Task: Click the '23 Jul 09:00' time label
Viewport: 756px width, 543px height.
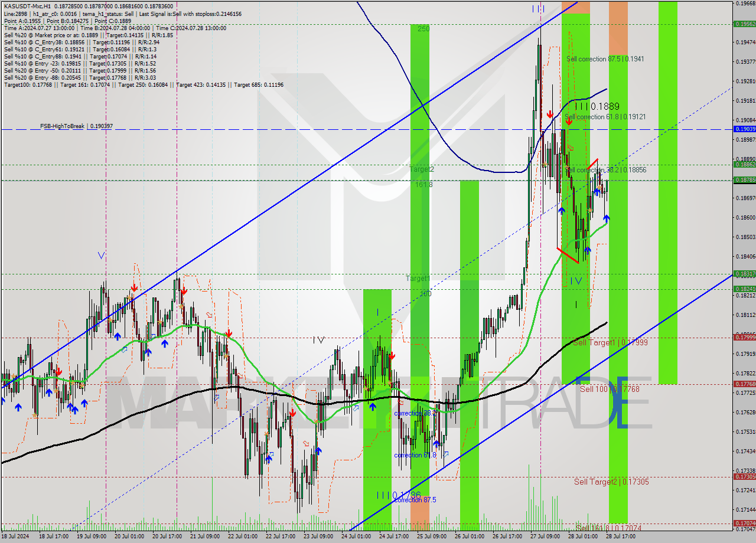Action: point(318,537)
